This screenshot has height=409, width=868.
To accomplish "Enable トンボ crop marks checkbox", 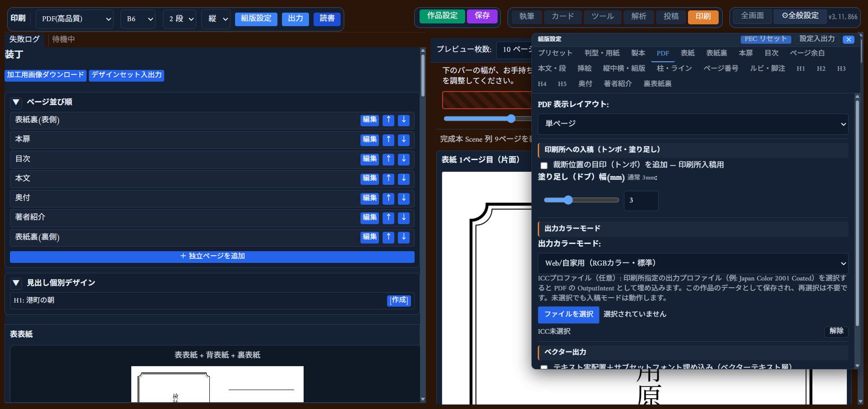I will (544, 165).
